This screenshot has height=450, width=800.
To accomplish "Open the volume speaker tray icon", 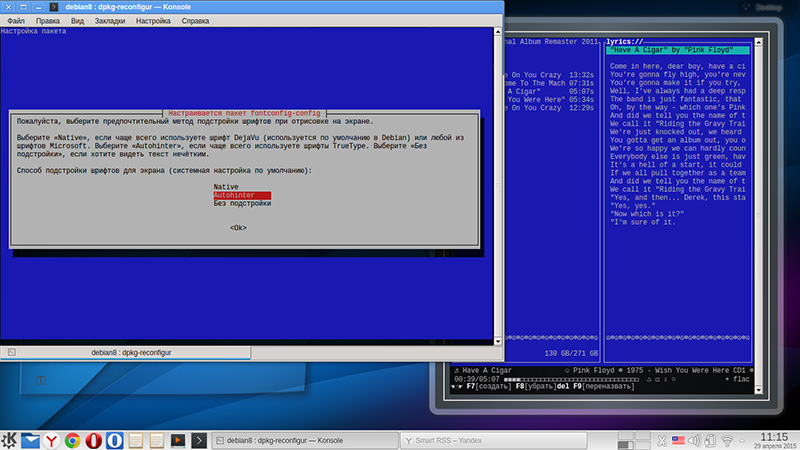I will pos(694,440).
